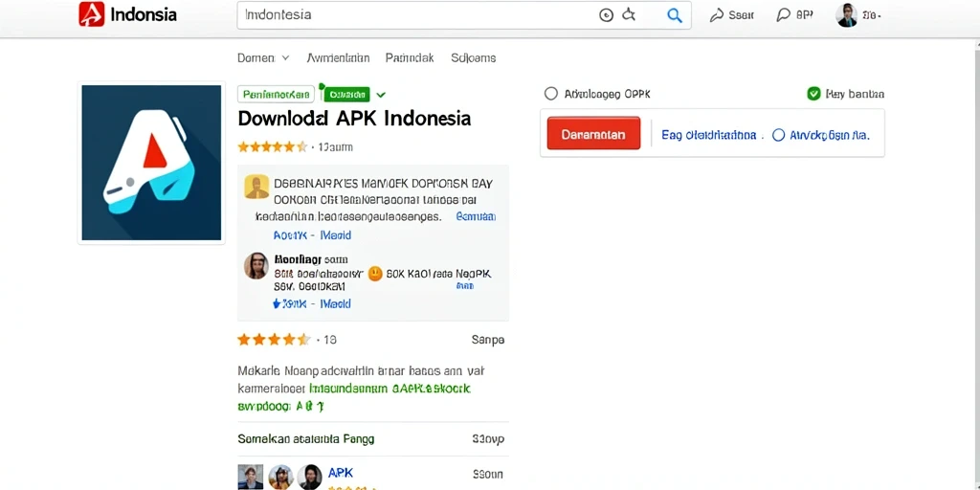Click the Moorfiagr reviewer avatar photo
This screenshot has width=980, height=490.
point(256,266)
